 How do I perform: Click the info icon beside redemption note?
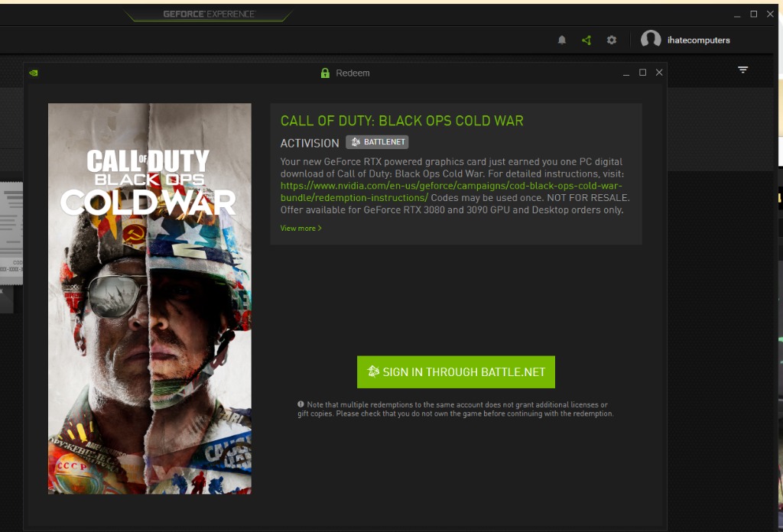click(301, 404)
